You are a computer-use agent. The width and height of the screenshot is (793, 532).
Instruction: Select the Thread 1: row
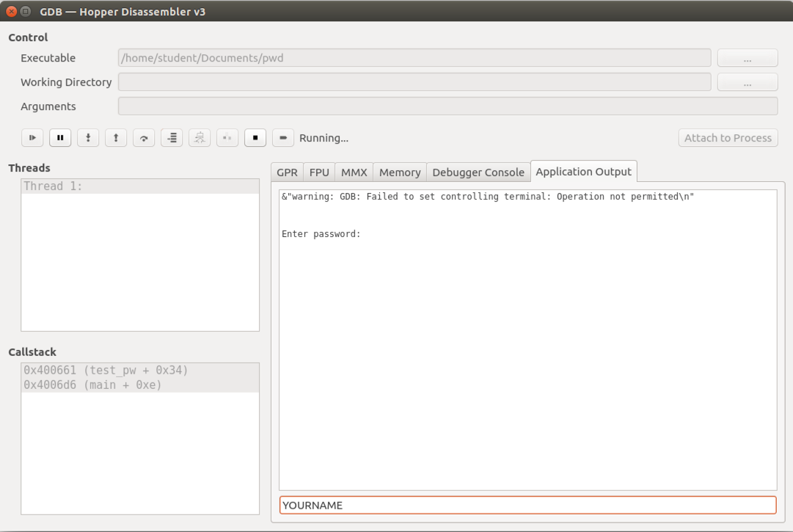coord(140,186)
